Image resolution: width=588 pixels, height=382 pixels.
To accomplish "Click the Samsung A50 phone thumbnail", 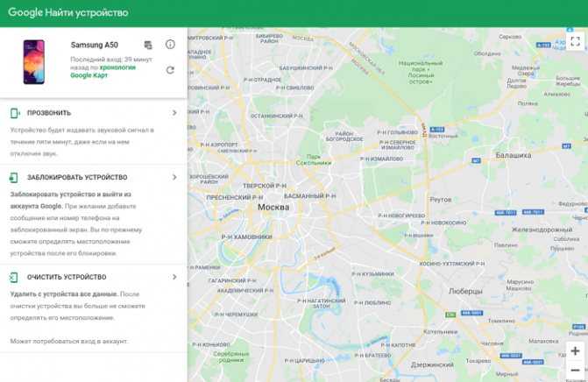I will 34,62.
